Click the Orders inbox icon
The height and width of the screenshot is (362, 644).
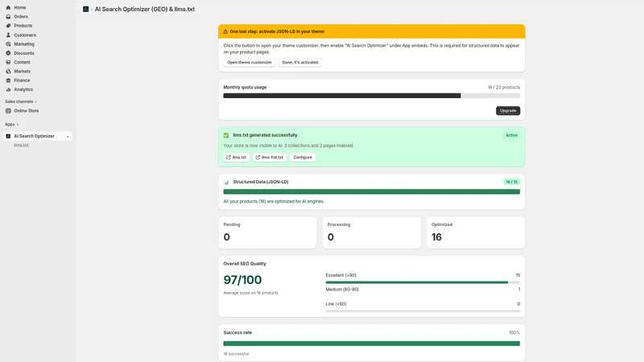pos(8,16)
